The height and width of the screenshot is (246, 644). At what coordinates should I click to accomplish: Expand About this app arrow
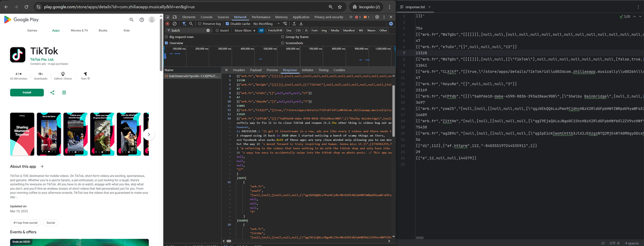(x=42, y=166)
